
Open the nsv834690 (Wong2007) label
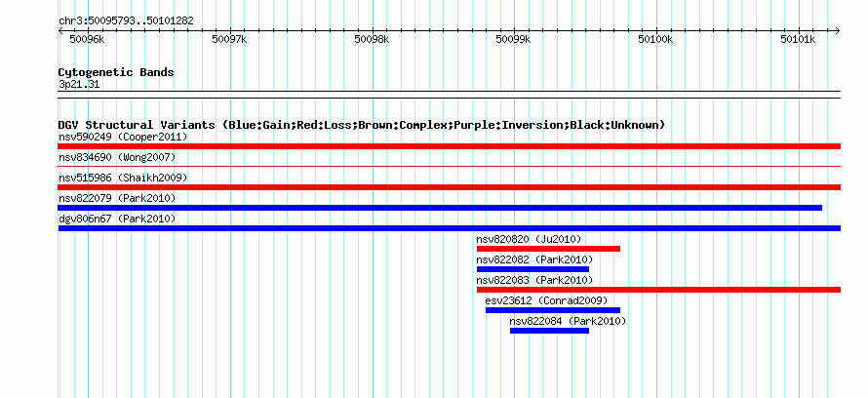(x=117, y=157)
